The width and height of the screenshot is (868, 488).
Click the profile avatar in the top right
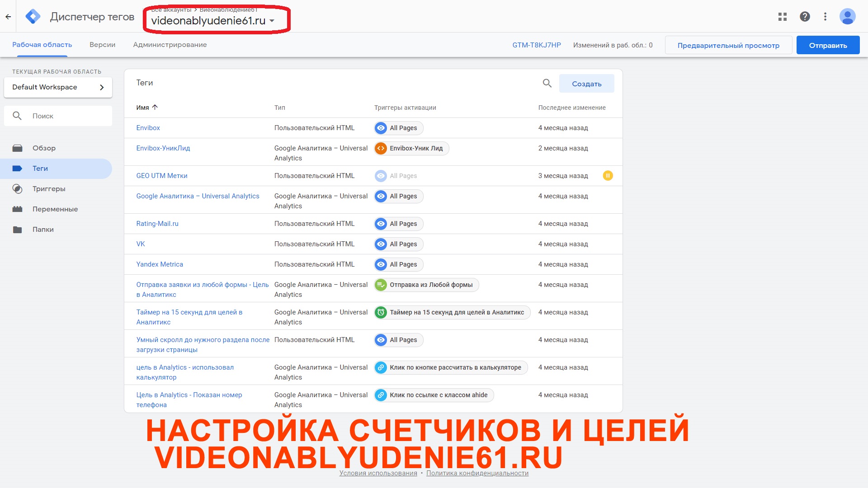849,16
